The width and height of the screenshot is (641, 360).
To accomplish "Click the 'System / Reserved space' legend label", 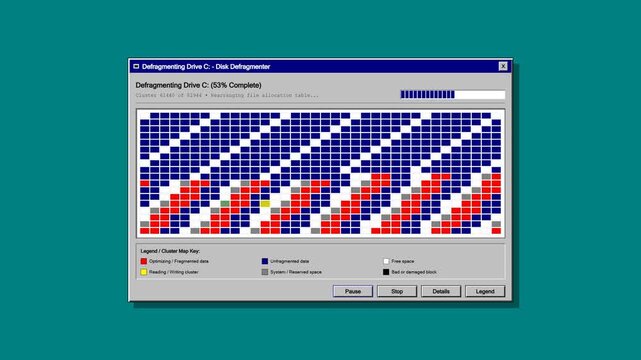I will 296,272.
